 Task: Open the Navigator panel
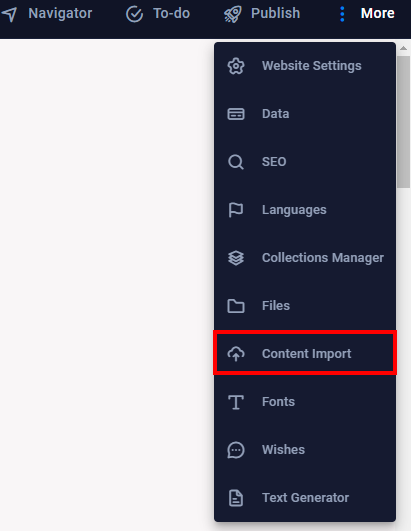click(x=47, y=14)
